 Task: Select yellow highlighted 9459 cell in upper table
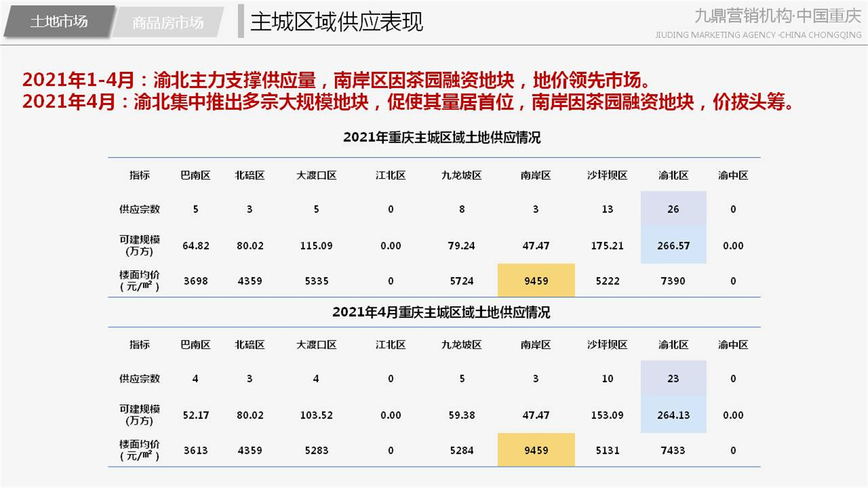(536, 281)
